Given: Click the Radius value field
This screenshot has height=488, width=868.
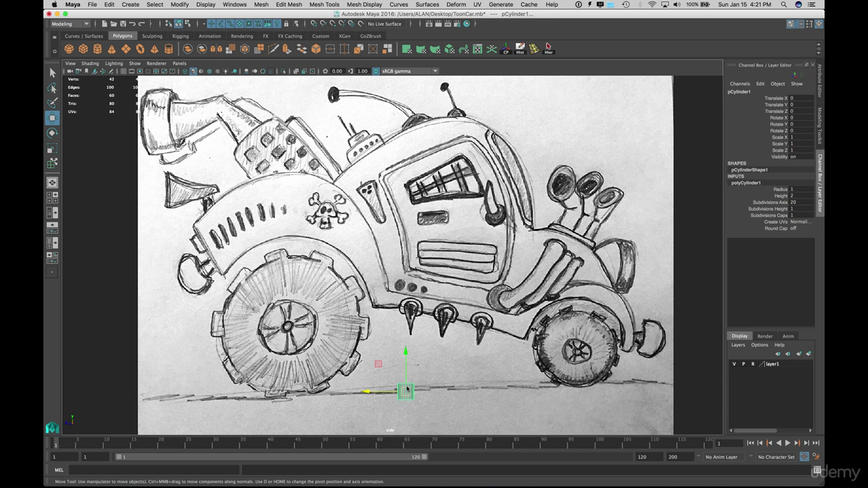Looking at the screenshot, I should point(802,189).
